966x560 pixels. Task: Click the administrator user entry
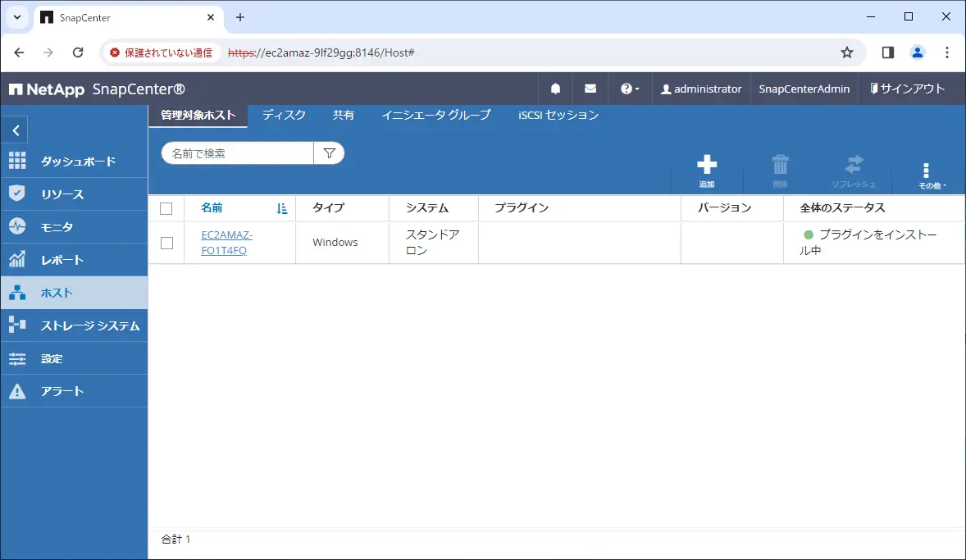(701, 89)
